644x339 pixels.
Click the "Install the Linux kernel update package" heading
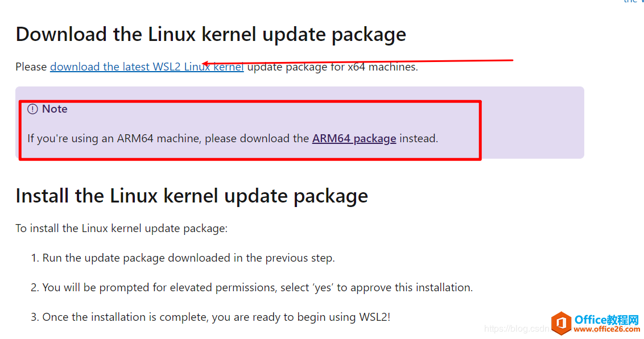coord(192,196)
